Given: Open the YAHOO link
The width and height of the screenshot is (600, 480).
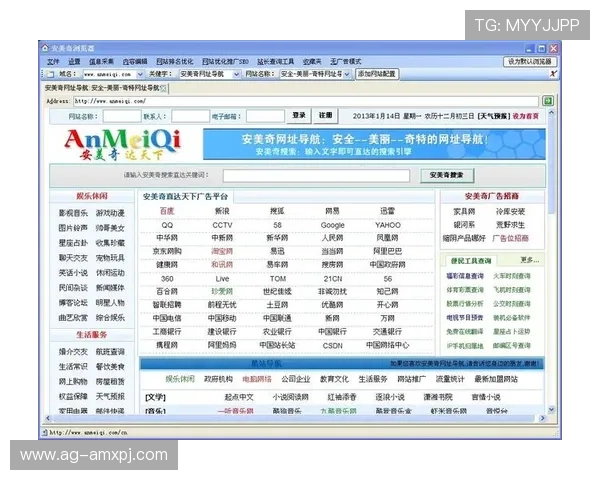Looking at the screenshot, I should tap(388, 225).
